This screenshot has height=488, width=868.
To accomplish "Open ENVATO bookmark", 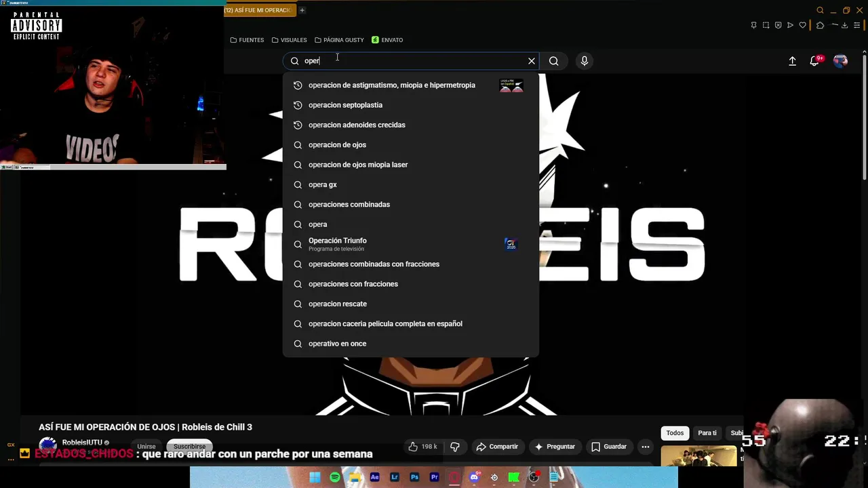I will (387, 40).
